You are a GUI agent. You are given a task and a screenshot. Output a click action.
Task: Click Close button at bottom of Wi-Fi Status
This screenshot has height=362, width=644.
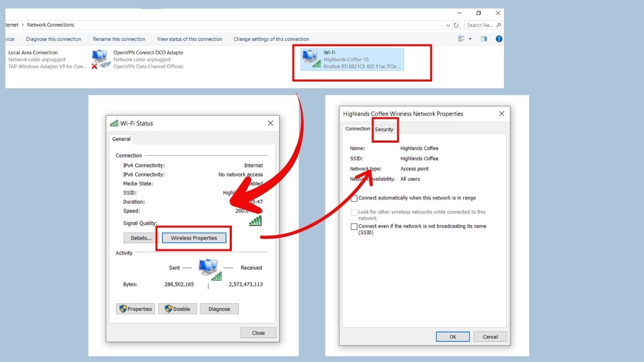click(258, 333)
